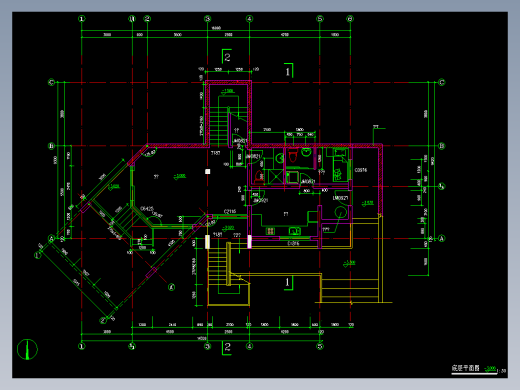Select the C6425 window label
The height and width of the screenshot is (390, 520).
(147, 209)
